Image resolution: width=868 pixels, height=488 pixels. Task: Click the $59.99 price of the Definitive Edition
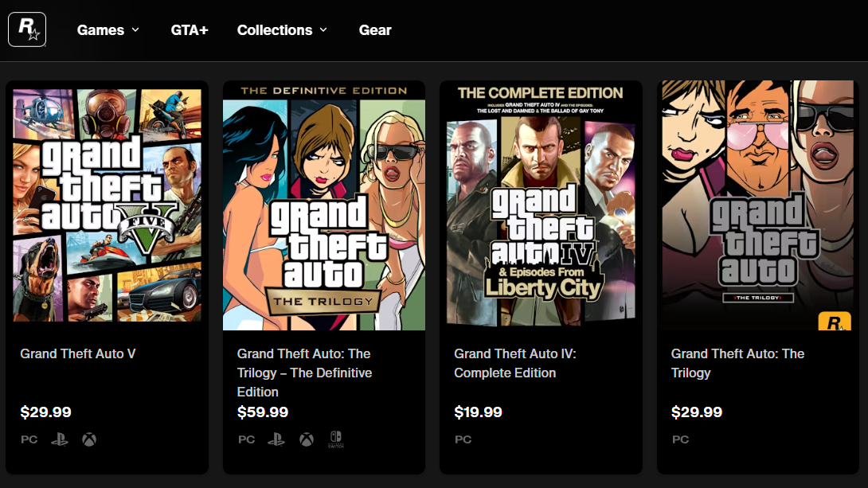tap(263, 412)
